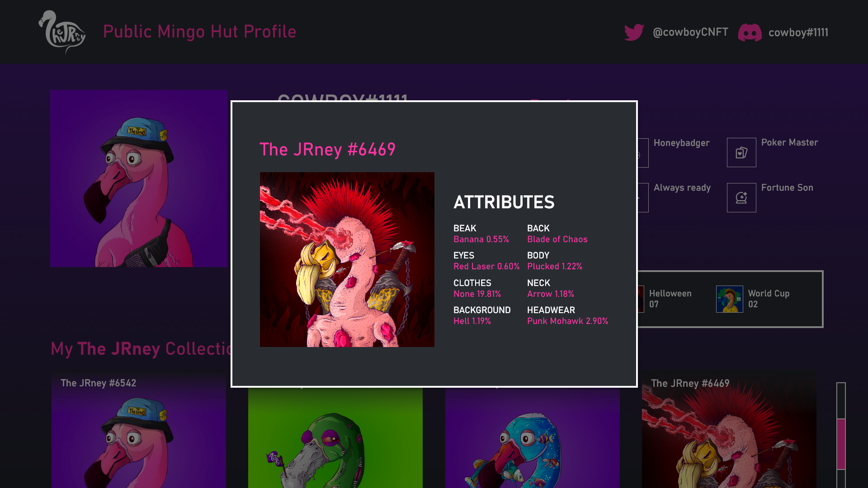Click the partially hidden Always ready badge icon
This screenshot has width=868, height=488.
click(x=643, y=197)
